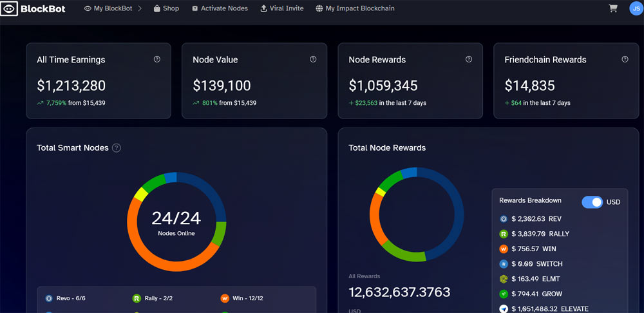Click the Win node icon in legend
The height and width of the screenshot is (313, 644).
[x=225, y=298]
